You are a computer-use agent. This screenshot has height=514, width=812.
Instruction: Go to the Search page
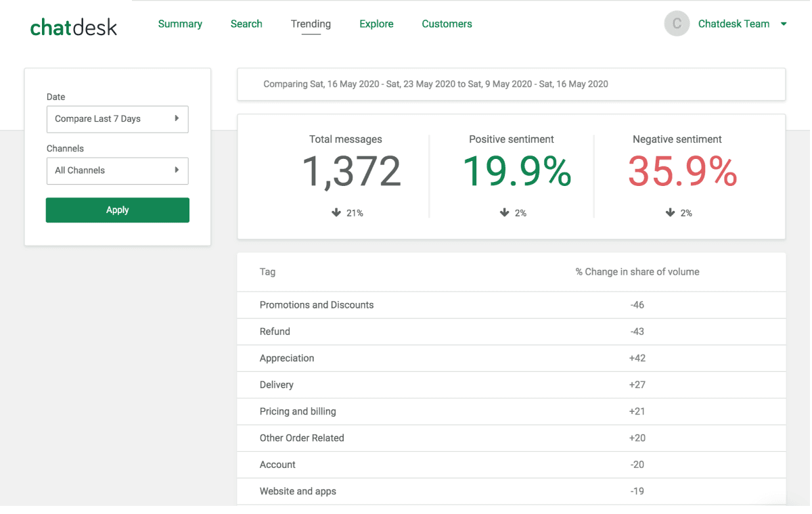[246, 24]
